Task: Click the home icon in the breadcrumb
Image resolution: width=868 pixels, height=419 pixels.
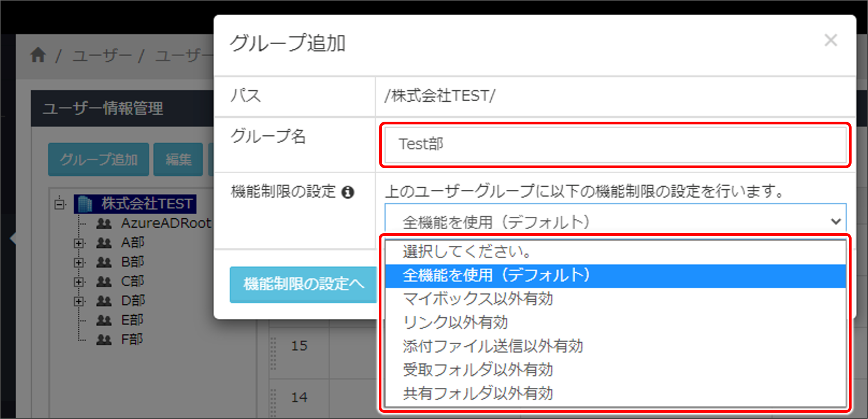Action: (x=38, y=55)
